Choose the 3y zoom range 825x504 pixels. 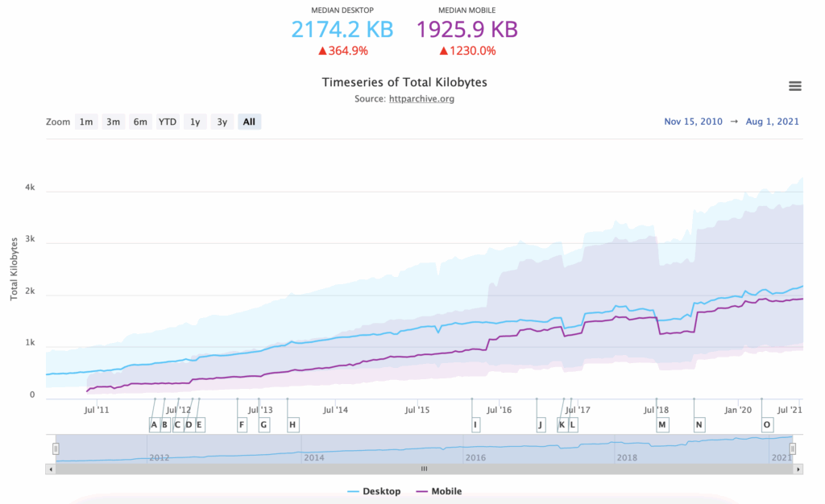point(222,122)
